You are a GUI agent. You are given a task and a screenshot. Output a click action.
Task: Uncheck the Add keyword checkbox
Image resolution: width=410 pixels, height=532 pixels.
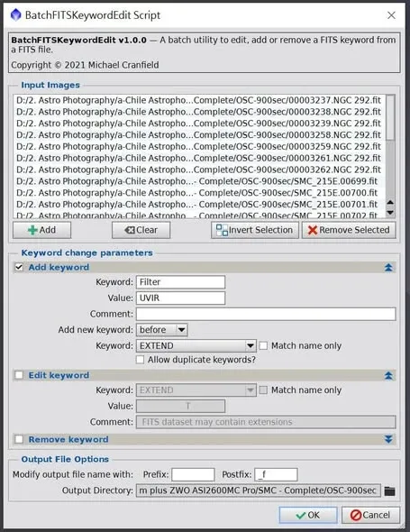click(x=19, y=268)
